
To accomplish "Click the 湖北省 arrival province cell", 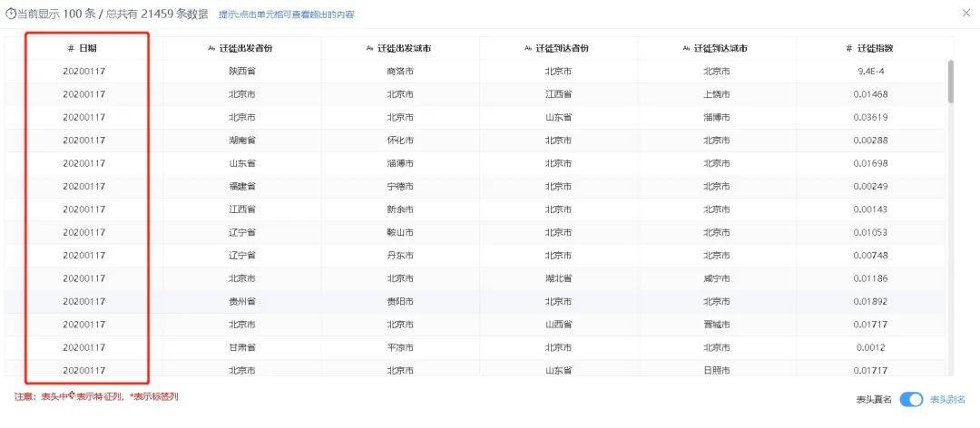I will click(558, 278).
